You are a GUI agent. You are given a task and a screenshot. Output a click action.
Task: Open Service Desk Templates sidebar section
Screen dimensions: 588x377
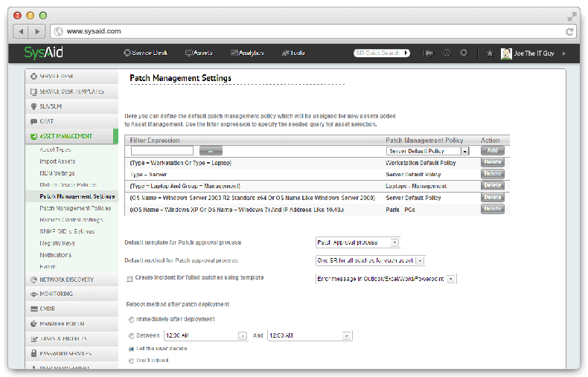tap(72, 91)
